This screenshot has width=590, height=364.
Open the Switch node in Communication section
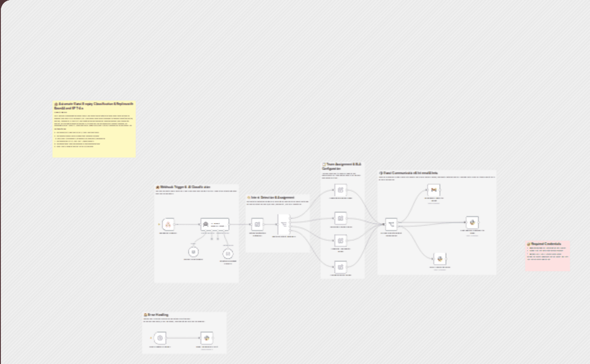tap(391, 224)
